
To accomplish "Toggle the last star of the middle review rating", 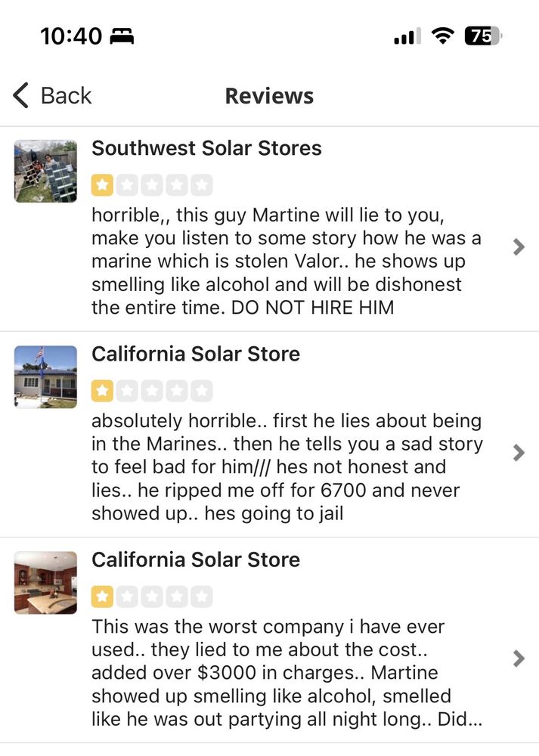I will tap(201, 390).
